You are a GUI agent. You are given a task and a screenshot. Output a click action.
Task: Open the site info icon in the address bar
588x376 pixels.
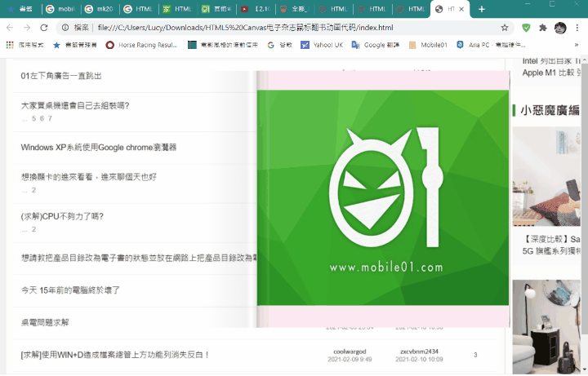tap(65, 28)
